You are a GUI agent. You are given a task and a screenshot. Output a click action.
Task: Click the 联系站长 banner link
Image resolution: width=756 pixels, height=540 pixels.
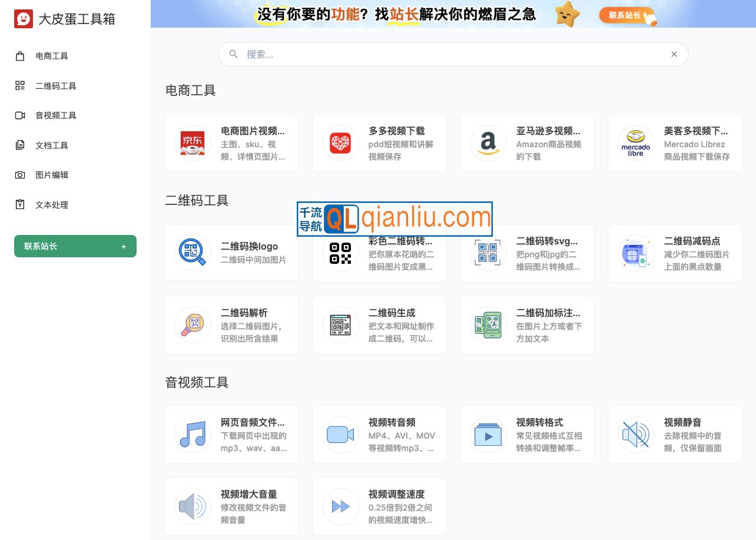[624, 16]
